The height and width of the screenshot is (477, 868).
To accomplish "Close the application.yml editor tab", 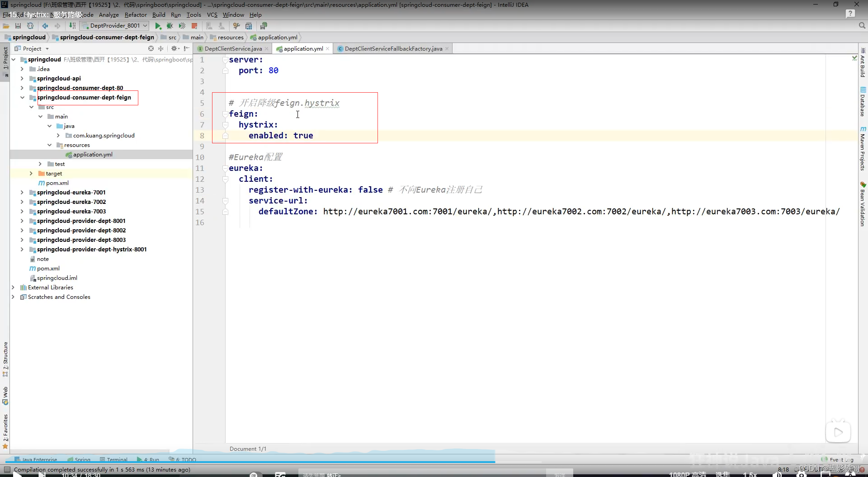I will pyautogui.click(x=328, y=48).
